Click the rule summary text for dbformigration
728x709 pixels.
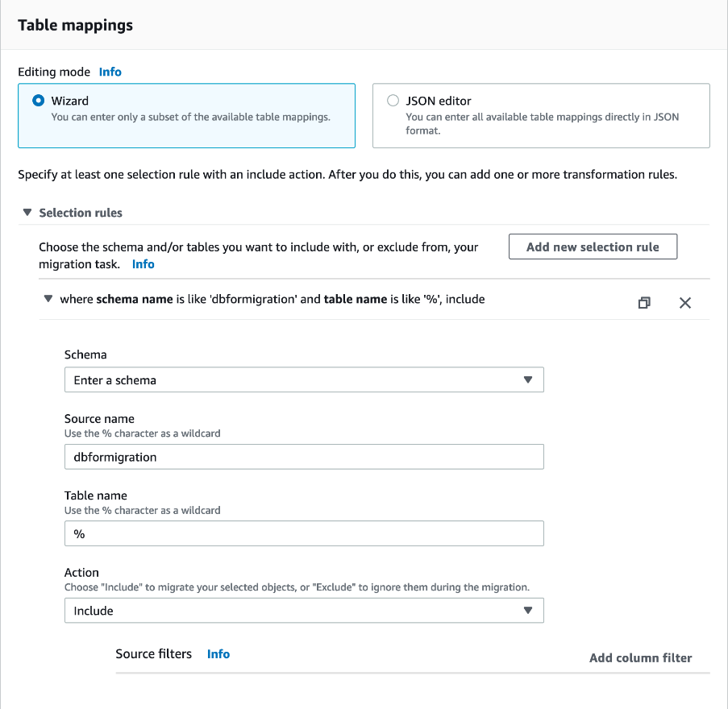[x=272, y=299]
